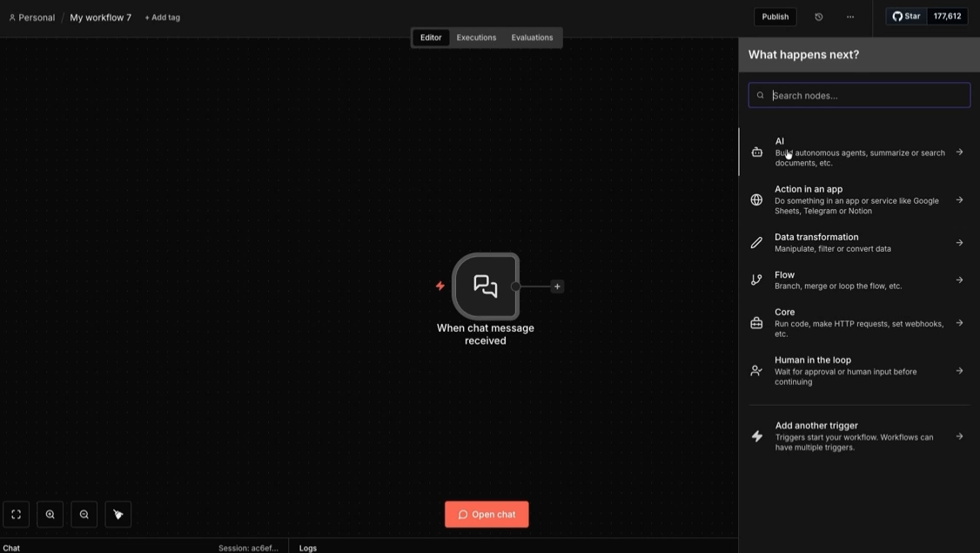Zoom out on the canvas
The image size is (980, 553).
tap(84, 514)
